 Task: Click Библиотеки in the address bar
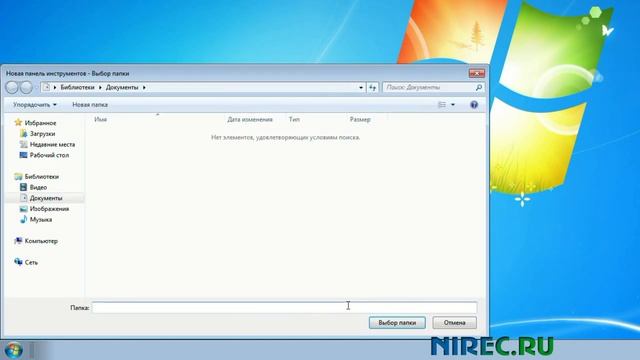click(77, 87)
